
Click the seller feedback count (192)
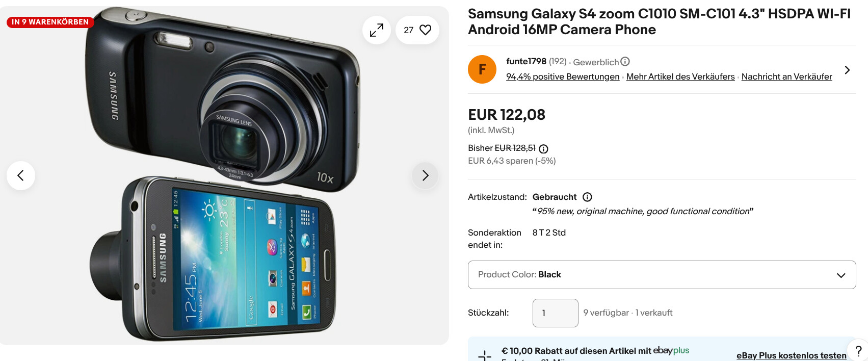558,61
